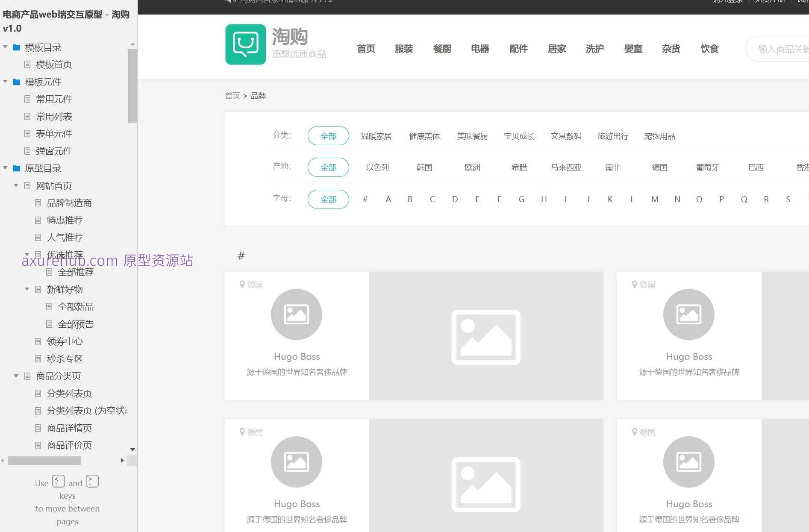The image size is (809, 532).
Task: Click the document icon beside 秒杀专区
Action: point(38,359)
